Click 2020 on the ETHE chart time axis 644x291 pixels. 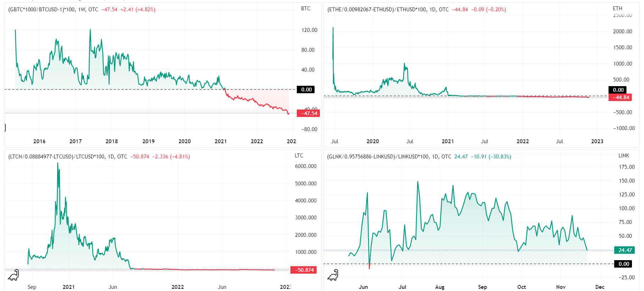[x=372, y=141]
